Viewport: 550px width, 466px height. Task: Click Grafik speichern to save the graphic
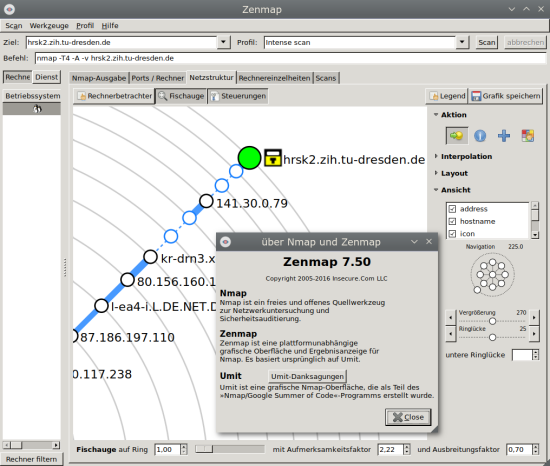coord(505,96)
